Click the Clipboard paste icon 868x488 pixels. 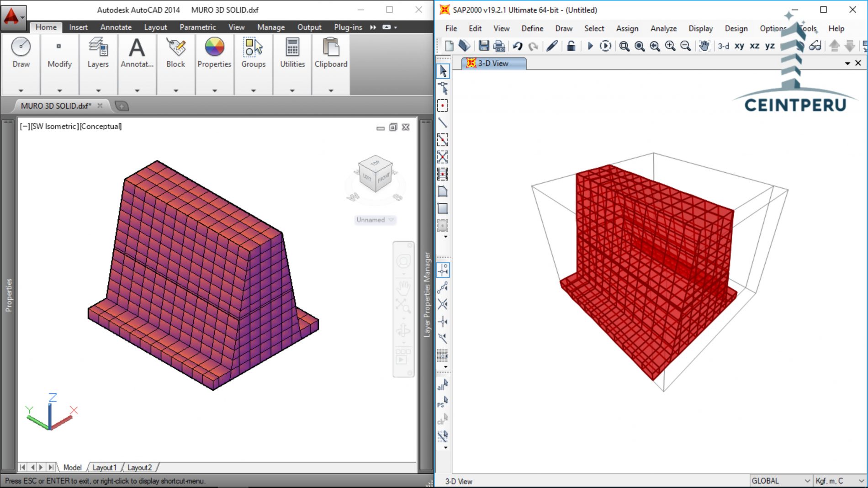[x=331, y=48]
